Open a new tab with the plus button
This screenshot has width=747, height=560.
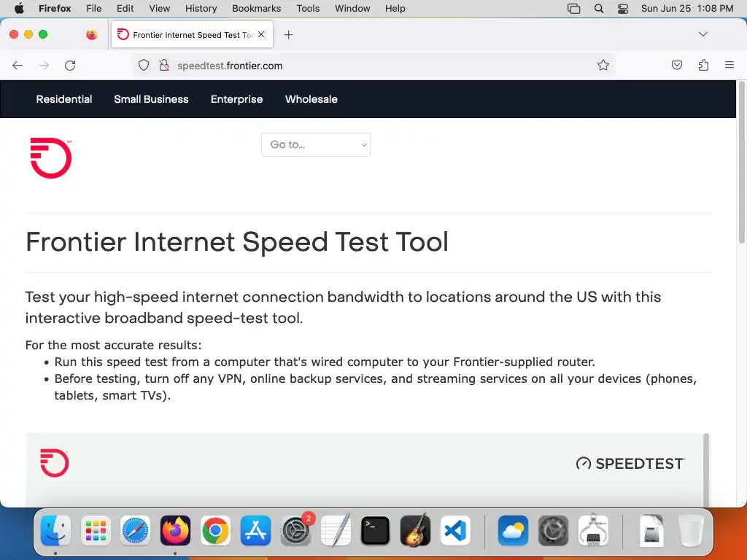pyautogui.click(x=289, y=35)
